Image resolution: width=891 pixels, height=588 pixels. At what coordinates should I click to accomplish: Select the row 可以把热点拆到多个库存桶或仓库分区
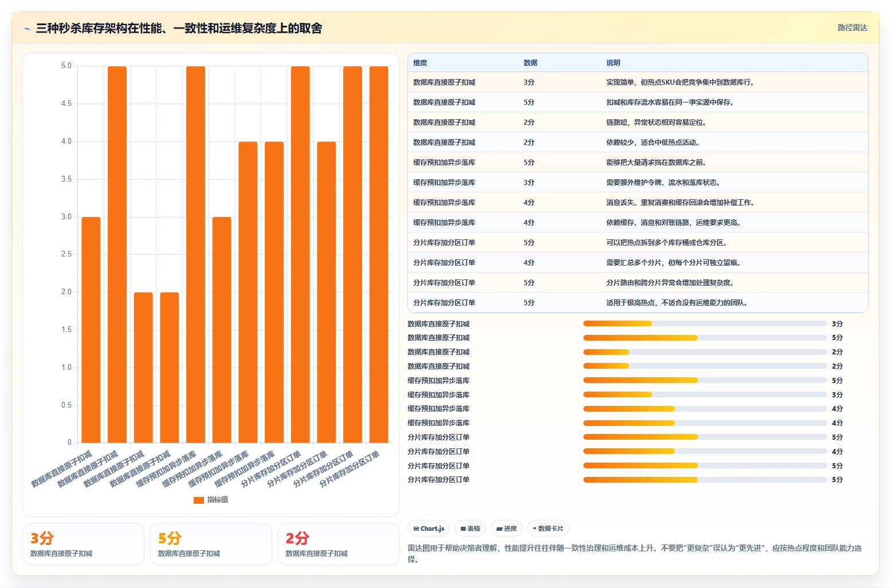[x=638, y=243]
